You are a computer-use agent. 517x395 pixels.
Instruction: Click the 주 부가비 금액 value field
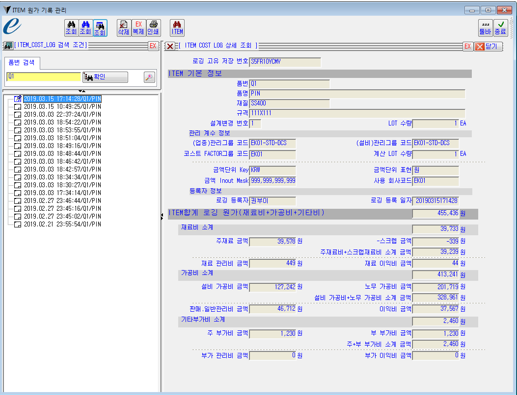tap(273, 334)
